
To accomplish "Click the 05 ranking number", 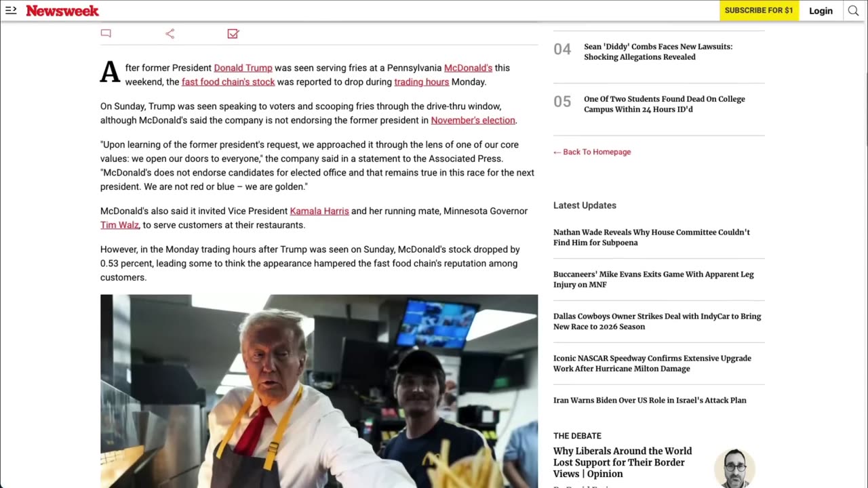I will click(562, 102).
